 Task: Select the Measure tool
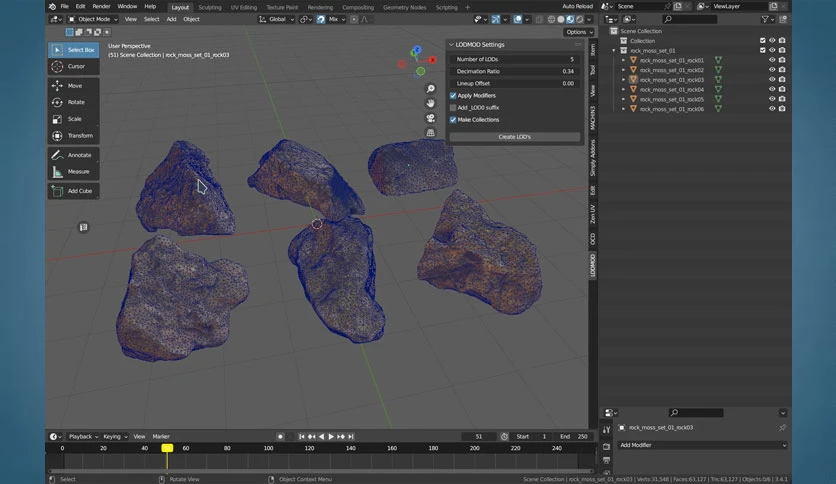point(74,172)
